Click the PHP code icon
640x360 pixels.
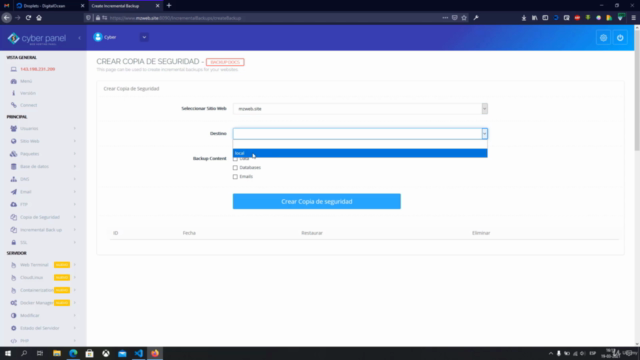[x=13, y=341]
